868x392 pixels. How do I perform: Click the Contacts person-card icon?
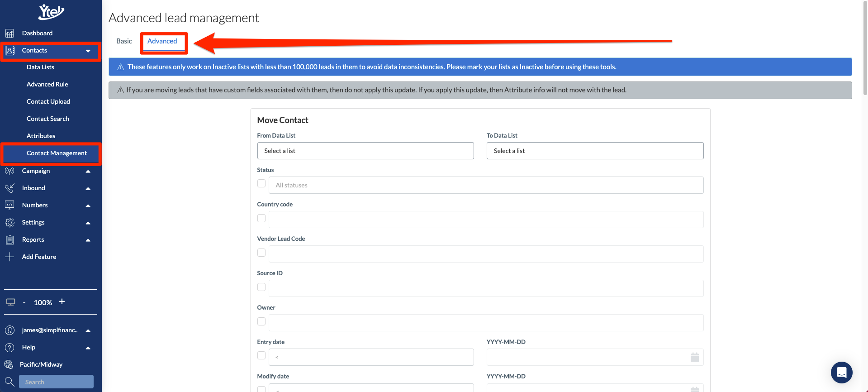(x=9, y=50)
